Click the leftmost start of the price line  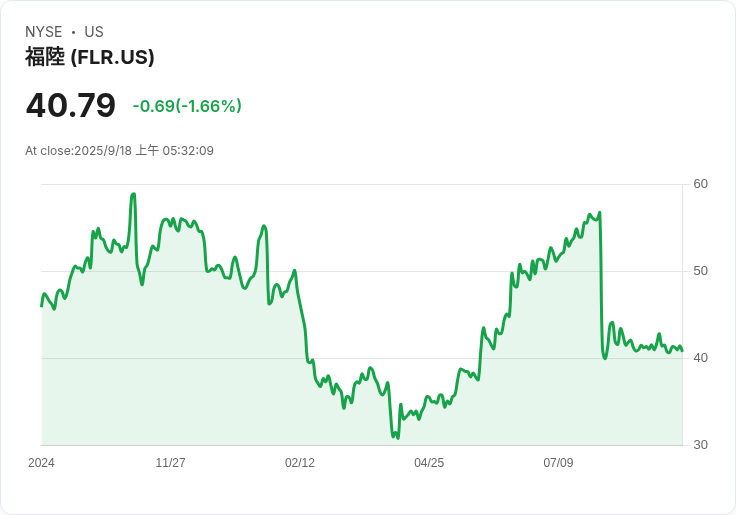click(x=42, y=305)
